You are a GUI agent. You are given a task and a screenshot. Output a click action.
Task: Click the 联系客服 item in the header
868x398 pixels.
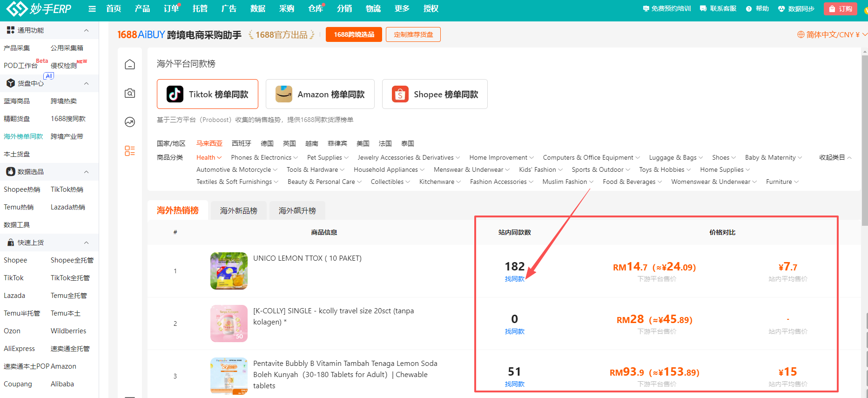pyautogui.click(x=718, y=8)
